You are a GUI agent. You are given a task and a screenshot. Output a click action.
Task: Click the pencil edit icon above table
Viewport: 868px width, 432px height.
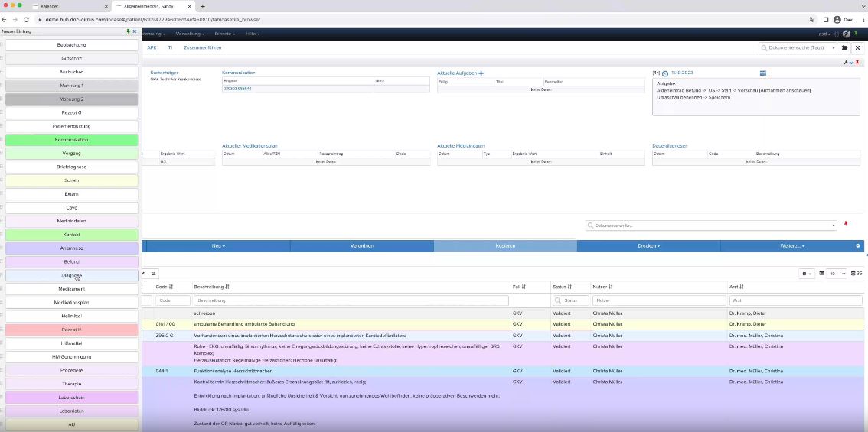(x=143, y=273)
